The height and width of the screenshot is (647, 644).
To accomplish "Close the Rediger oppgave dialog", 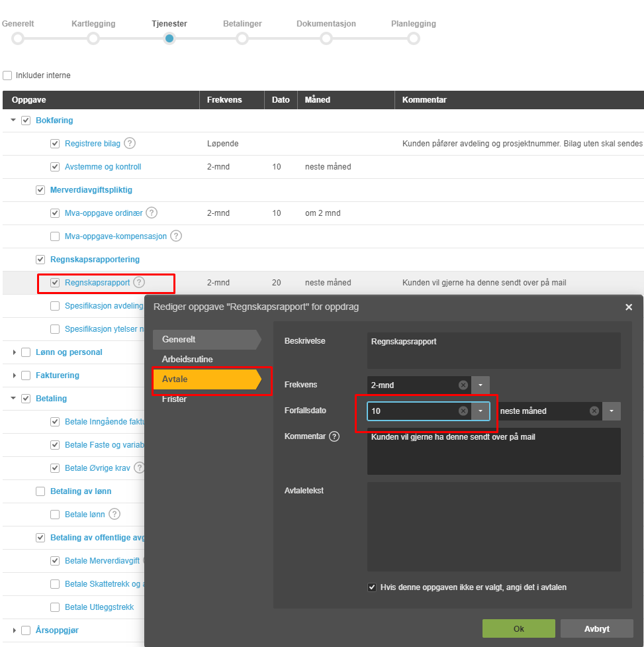I will 628,307.
